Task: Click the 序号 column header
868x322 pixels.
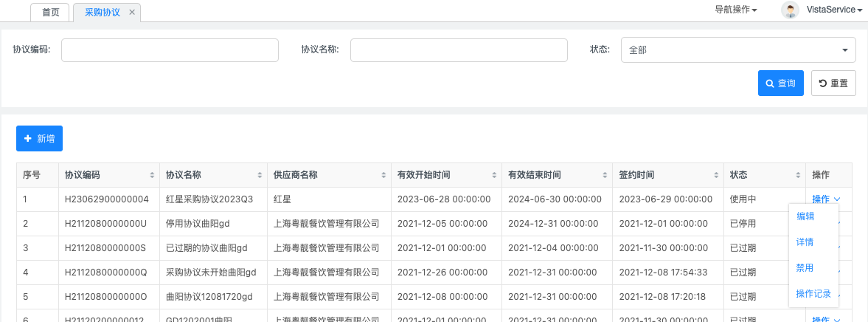Action: point(37,175)
